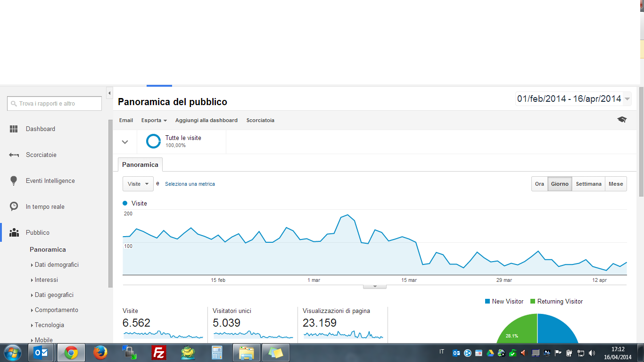Click the IT language indicator
Viewport: 644px width, 362px height.
[x=442, y=352]
